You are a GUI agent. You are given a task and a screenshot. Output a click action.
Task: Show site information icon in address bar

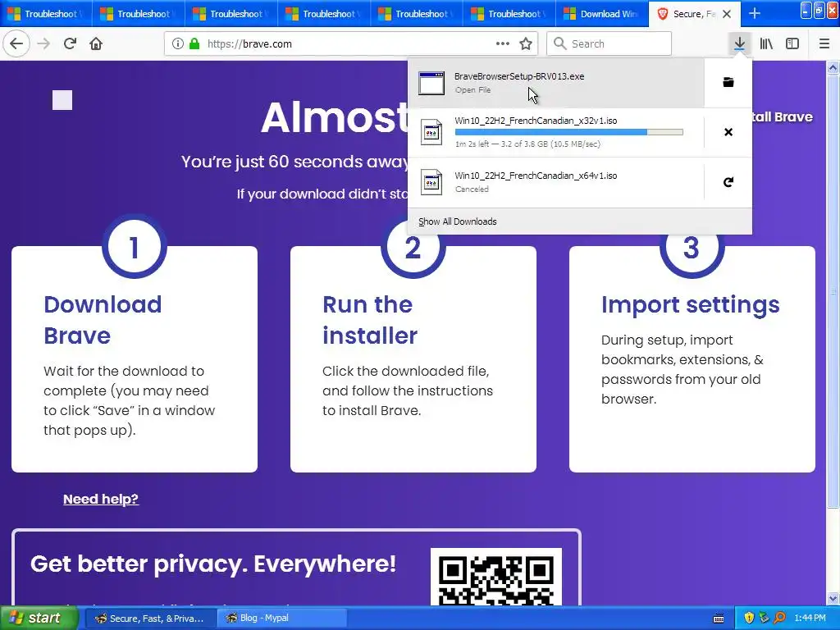click(x=178, y=43)
